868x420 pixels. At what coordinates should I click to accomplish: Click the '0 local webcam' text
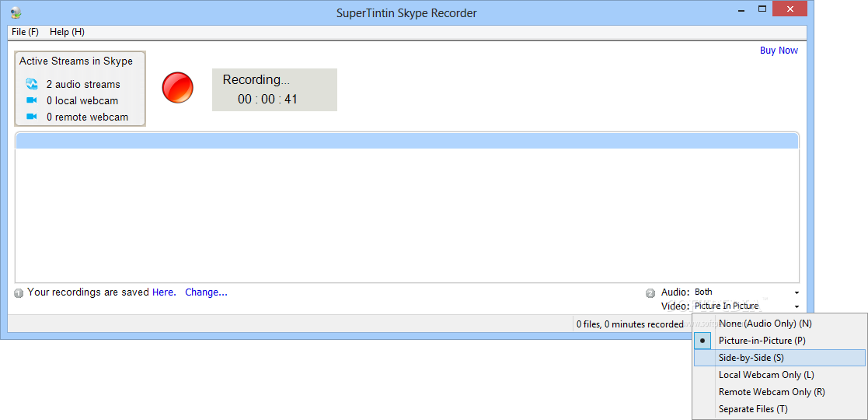click(82, 101)
